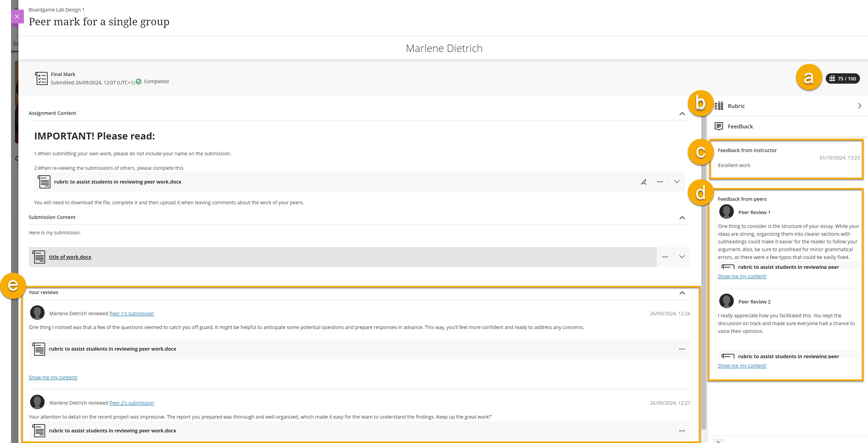Click the Feedback speech bubble icon
Image resolution: width=868 pixels, height=443 pixels.
click(x=718, y=126)
